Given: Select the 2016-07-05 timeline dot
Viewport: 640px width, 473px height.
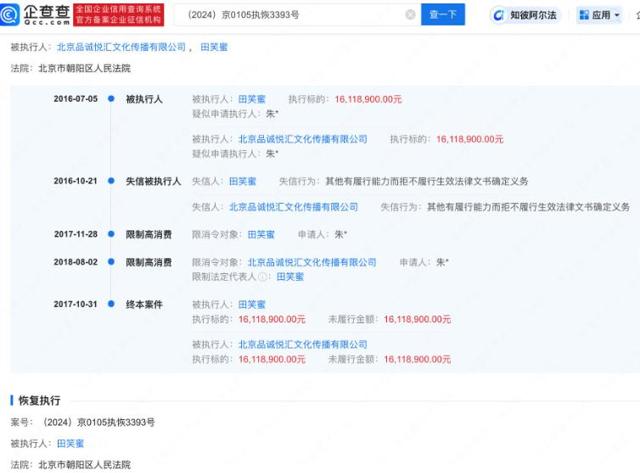Looking at the screenshot, I should [111, 98].
